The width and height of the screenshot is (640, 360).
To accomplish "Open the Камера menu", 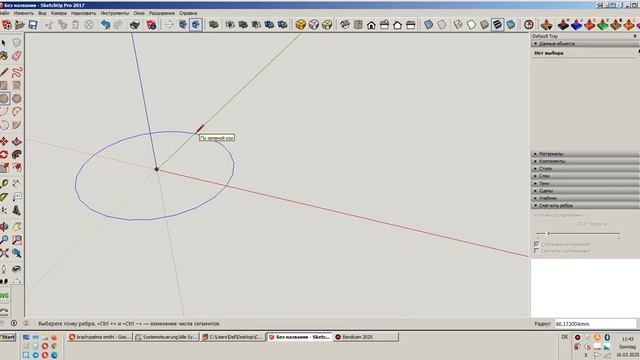I will (x=59, y=13).
